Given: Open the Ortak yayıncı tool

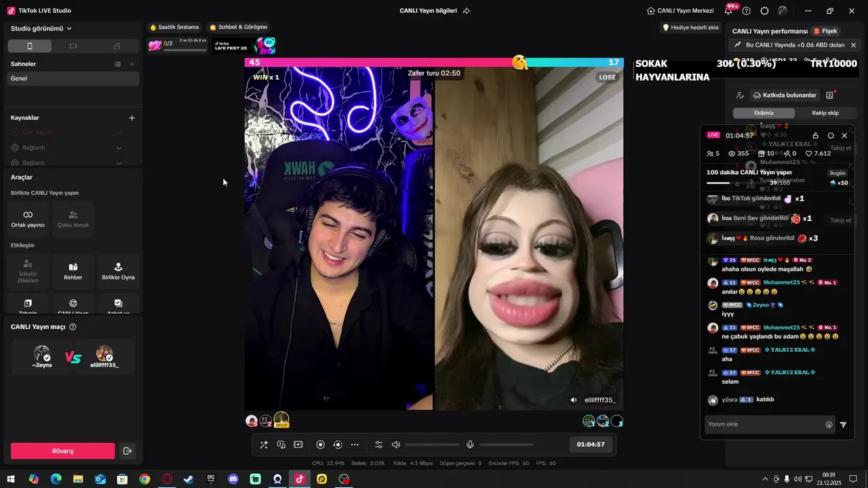Looking at the screenshot, I should click(x=28, y=219).
